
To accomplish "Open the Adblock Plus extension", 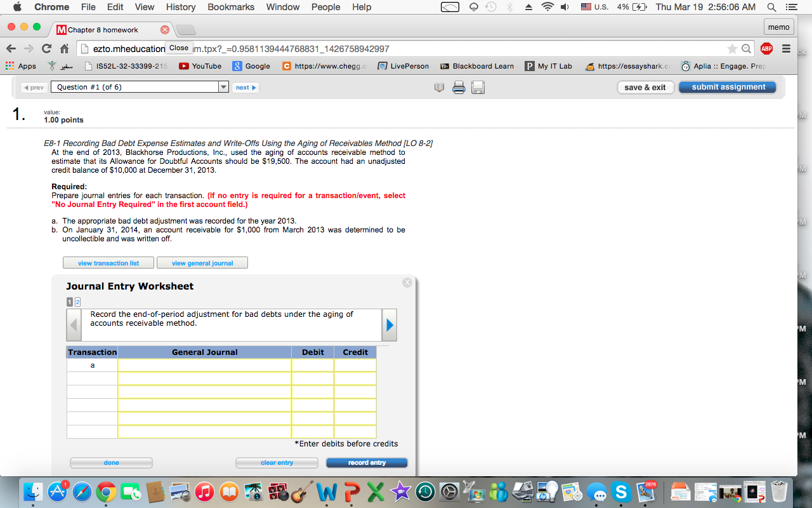I will click(766, 49).
